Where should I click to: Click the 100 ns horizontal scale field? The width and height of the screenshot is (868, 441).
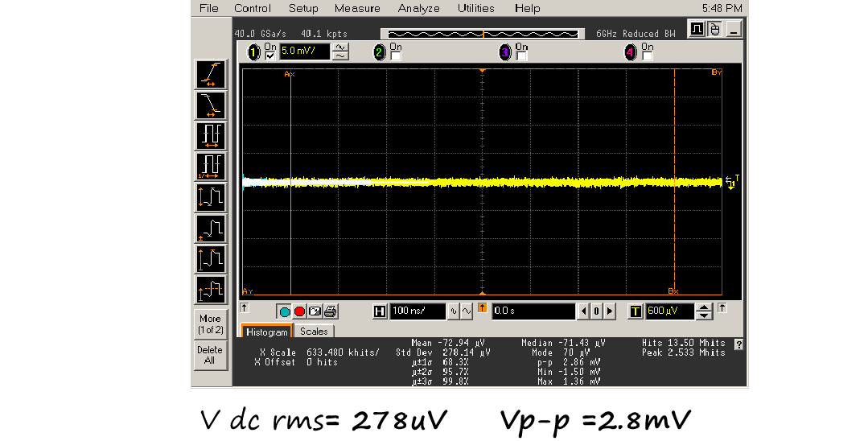coord(418,311)
